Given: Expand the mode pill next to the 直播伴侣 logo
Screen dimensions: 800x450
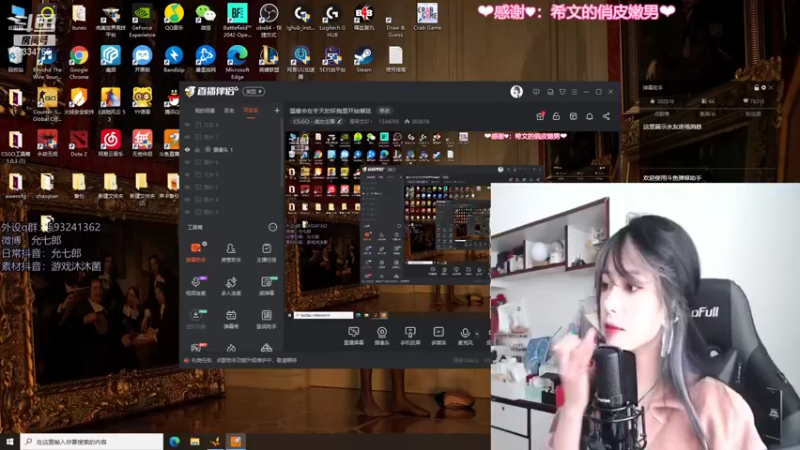Looking at the screenshot, I should [x=254, y=92].
